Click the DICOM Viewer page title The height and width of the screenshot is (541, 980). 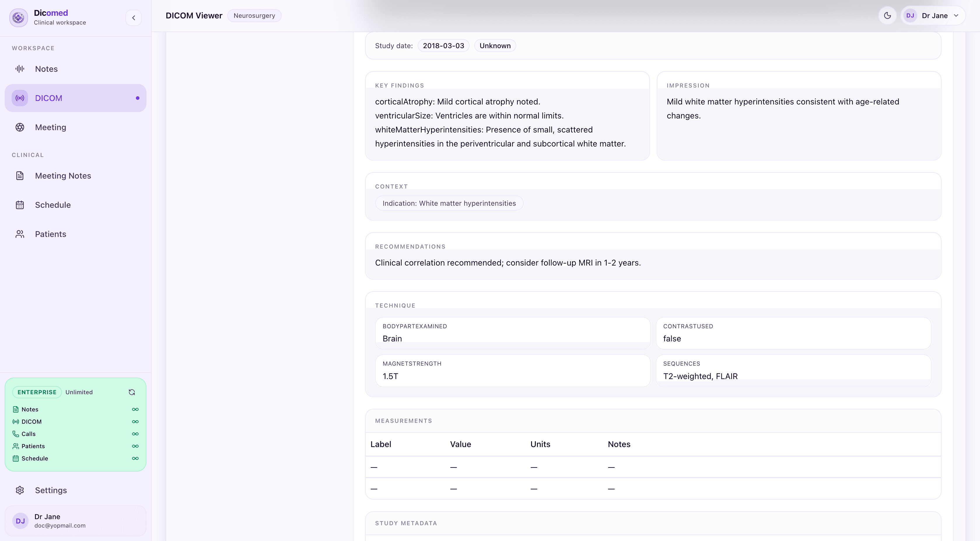click(x=194, y=15)
